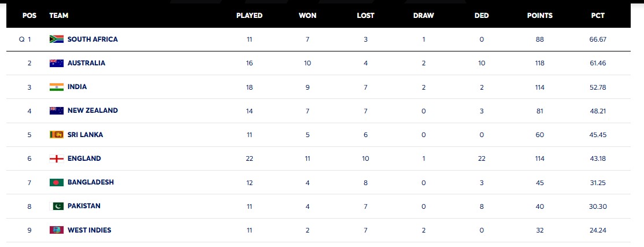Viewport: 644px width, 247px height.
Task: Open the AUSTRALIA team link
Action: 86,63
